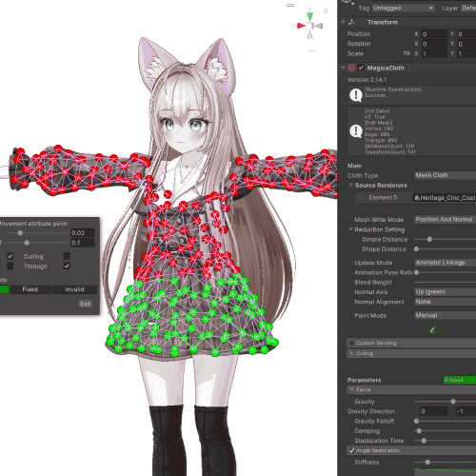The image size is (476, 476).
Task: Open the Normal Alignment None dropdown
Action: pos(446,302)
